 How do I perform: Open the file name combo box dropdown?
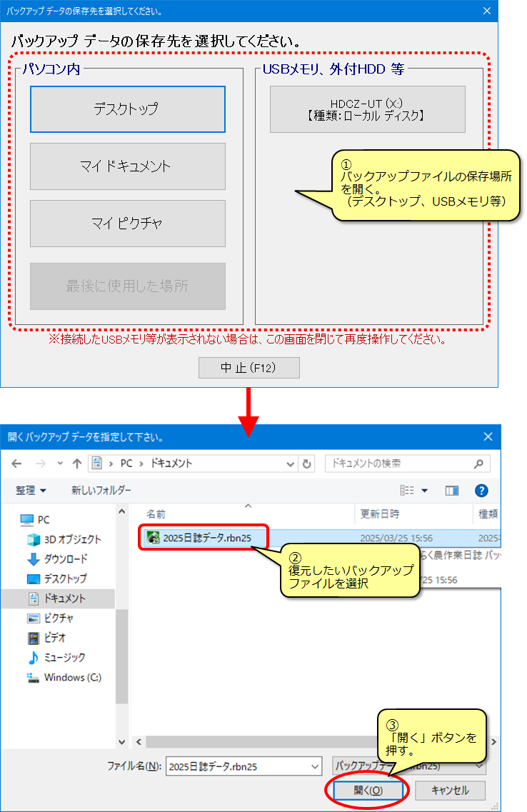click(x=316, y=766)
